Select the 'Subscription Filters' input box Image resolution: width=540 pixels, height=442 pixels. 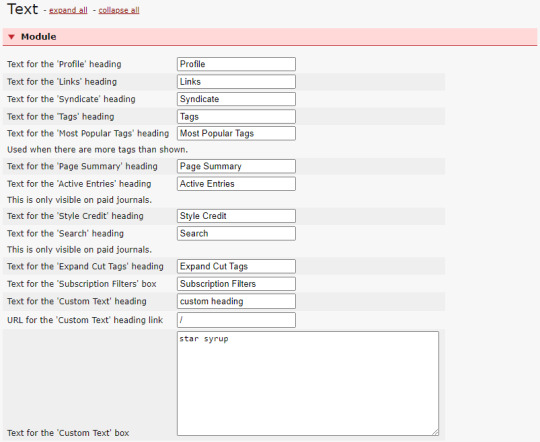pyautogui.click(x=236, y=284)
